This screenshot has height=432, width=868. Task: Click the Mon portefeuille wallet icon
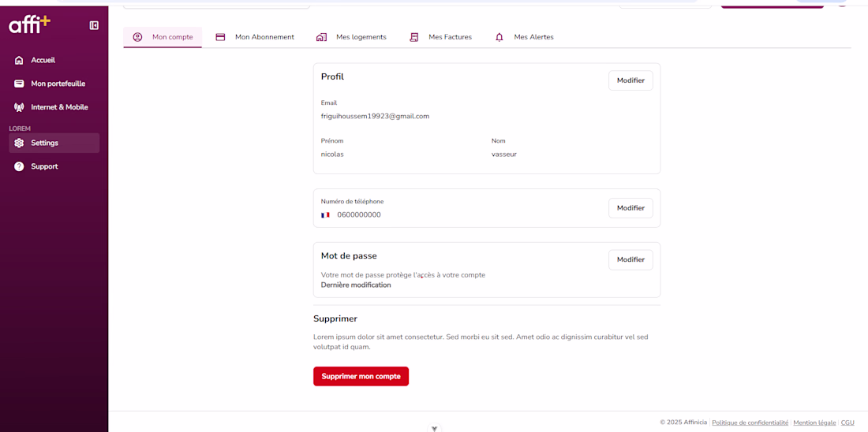click(x=19, y=84)
